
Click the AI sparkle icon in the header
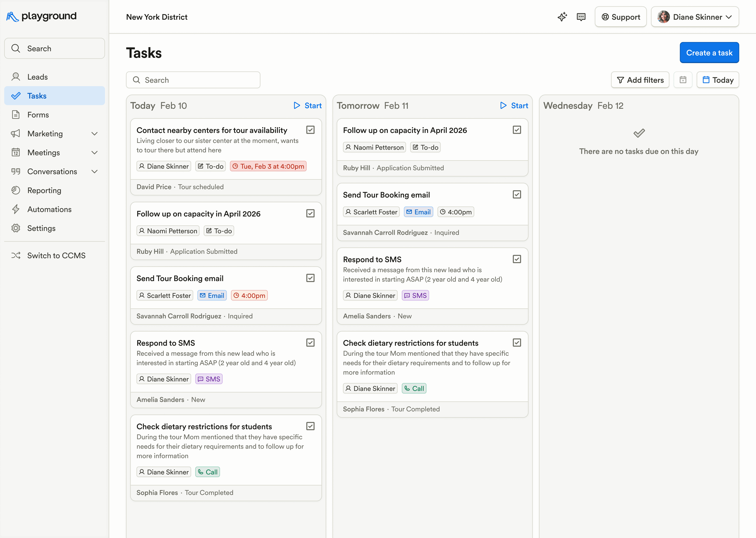[x=562, y=17]
